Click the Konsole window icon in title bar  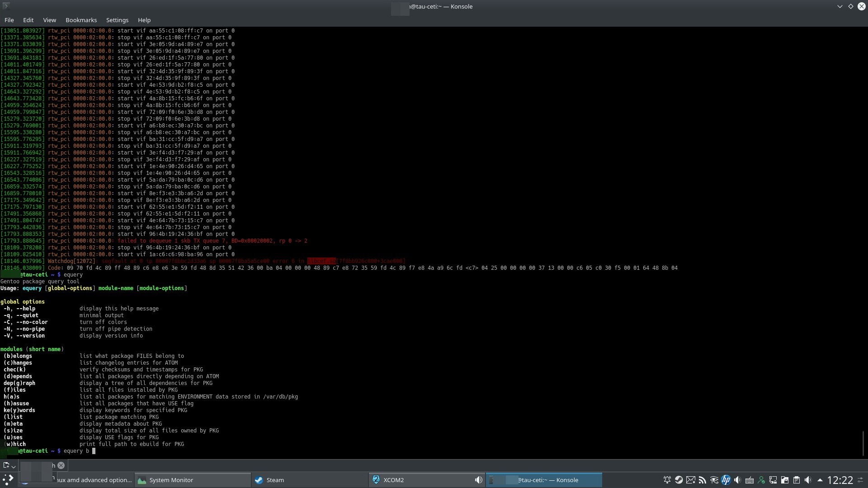click(6, 6)
